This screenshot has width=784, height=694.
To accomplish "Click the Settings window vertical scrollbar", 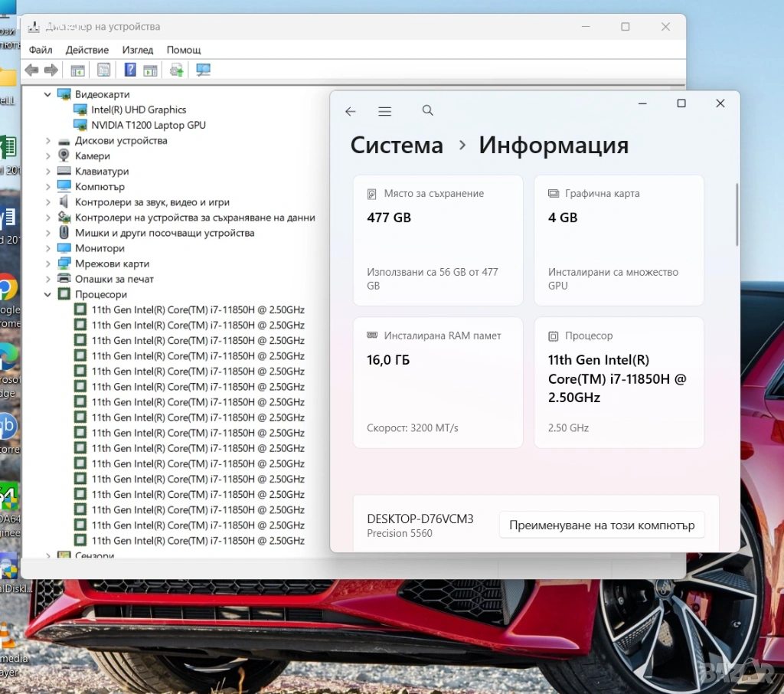I will coord(737,214).
